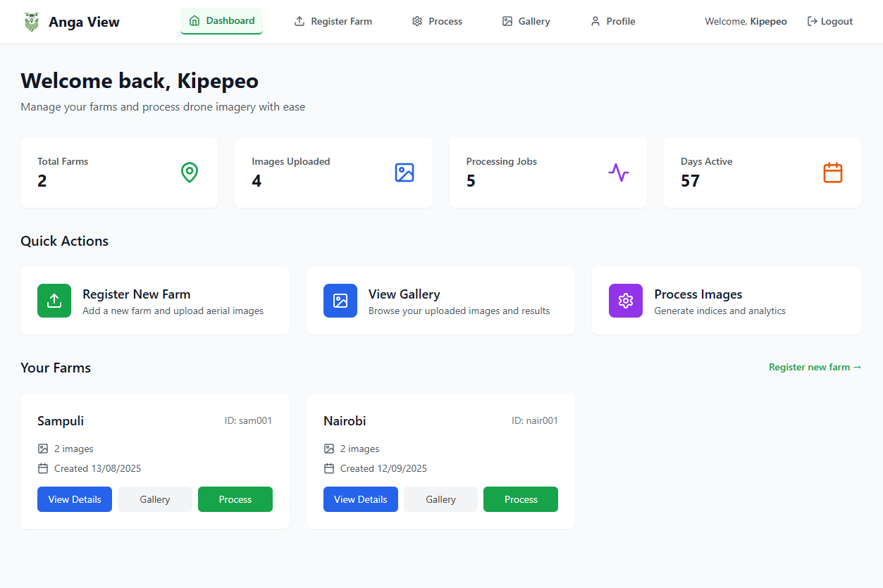Open the Profile page from the navbar
The width and height of the screenshot is (883, 588).
[x=612, y=22]
